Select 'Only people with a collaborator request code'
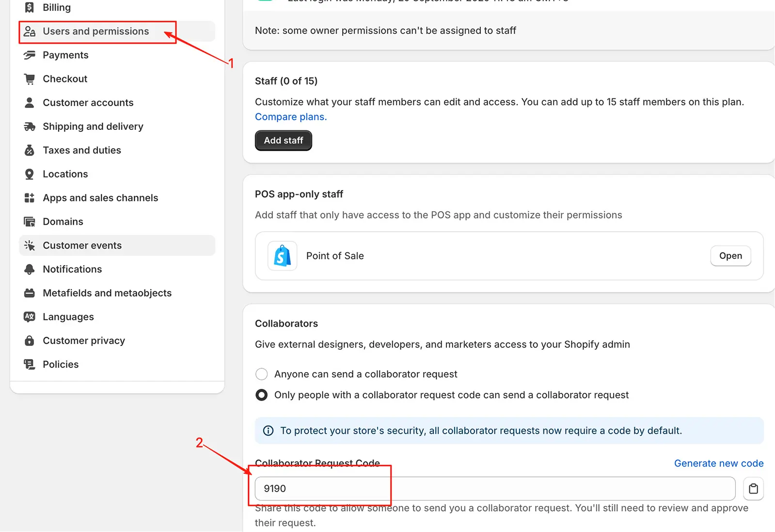This screenshot has width=775, height=532. coord(261,394)
